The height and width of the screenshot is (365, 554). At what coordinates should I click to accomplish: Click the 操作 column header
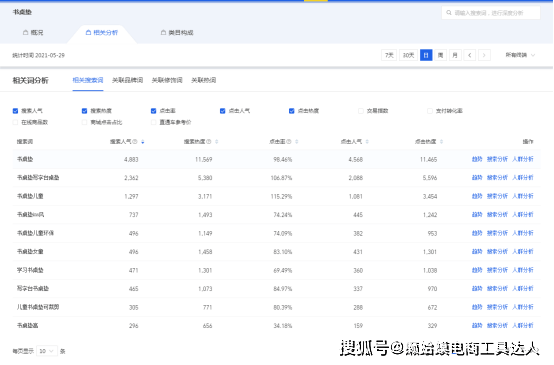click(x=528, y=142)
